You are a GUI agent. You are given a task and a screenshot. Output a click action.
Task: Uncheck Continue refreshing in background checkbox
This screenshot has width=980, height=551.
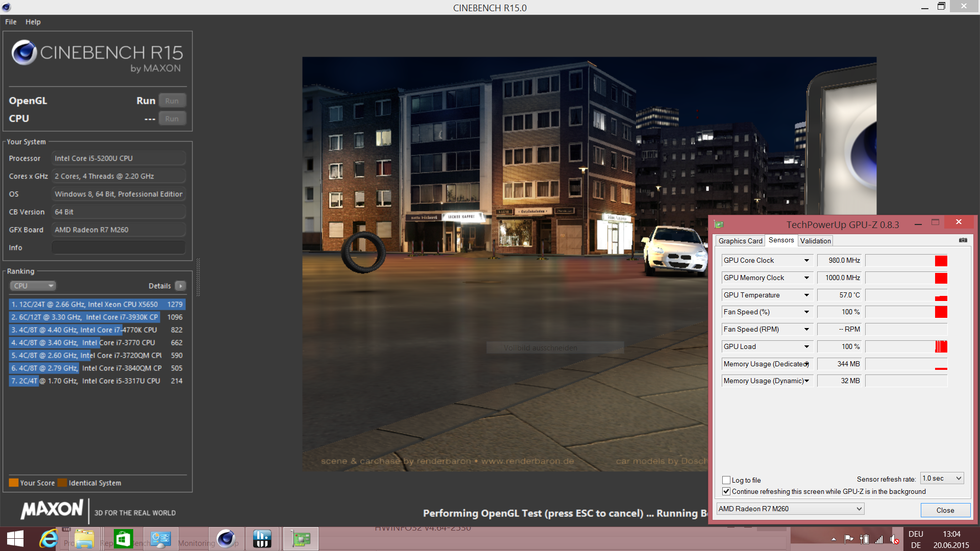[726, 491]
